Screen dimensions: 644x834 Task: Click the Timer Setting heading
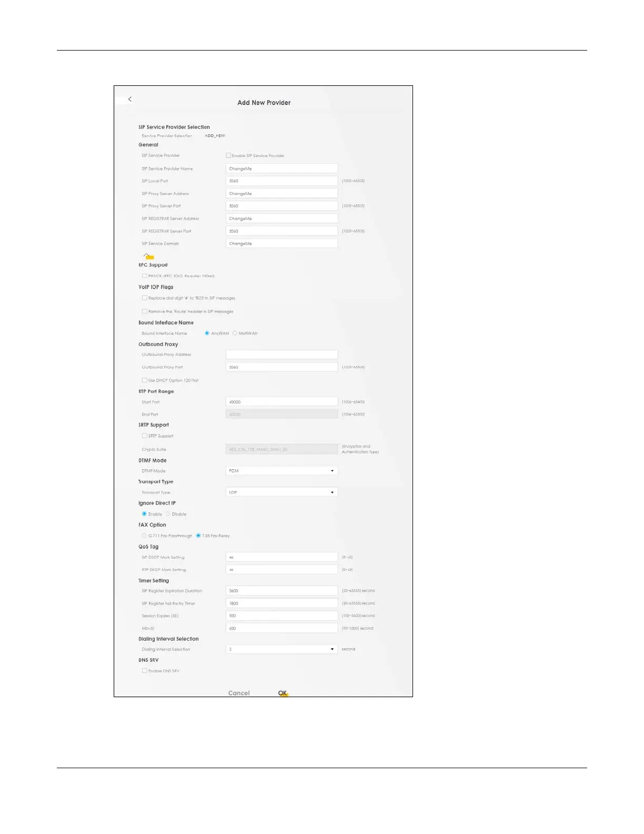tap(154, 581)
